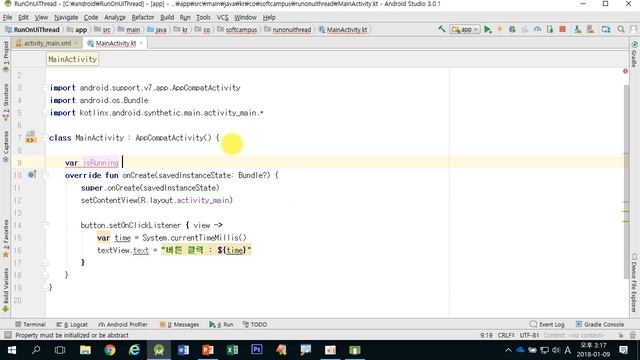
Task: Click the red error indicator above scrollbar
Action: click(625, 71)
